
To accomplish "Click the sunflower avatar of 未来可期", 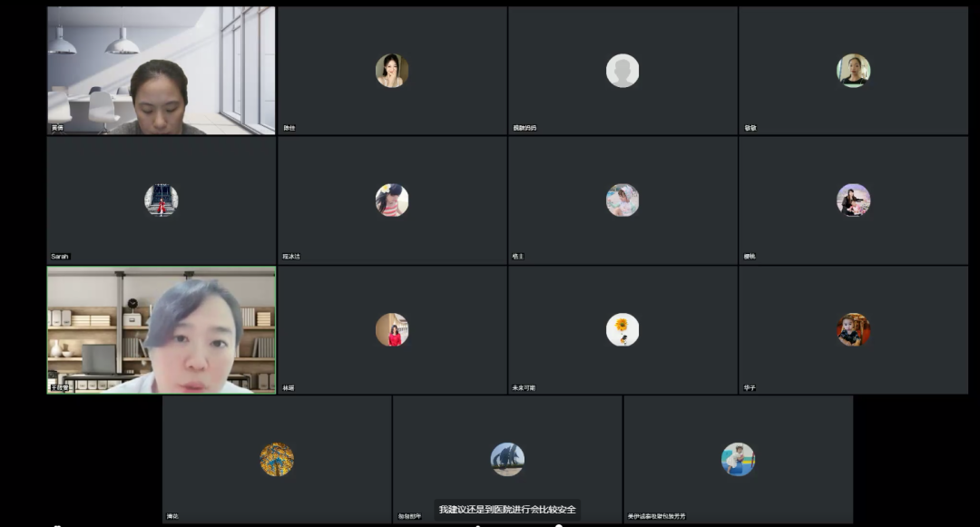I will 622,329.
